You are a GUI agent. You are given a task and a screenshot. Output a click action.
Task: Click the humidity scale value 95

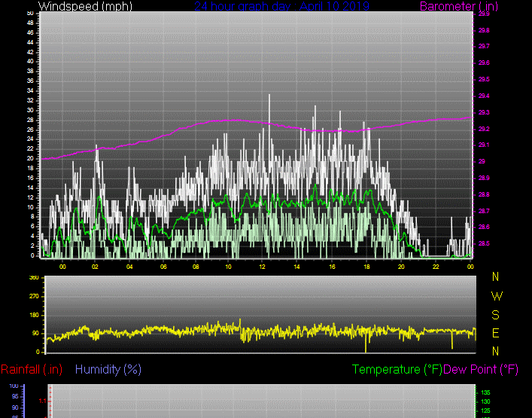point(14,396)
